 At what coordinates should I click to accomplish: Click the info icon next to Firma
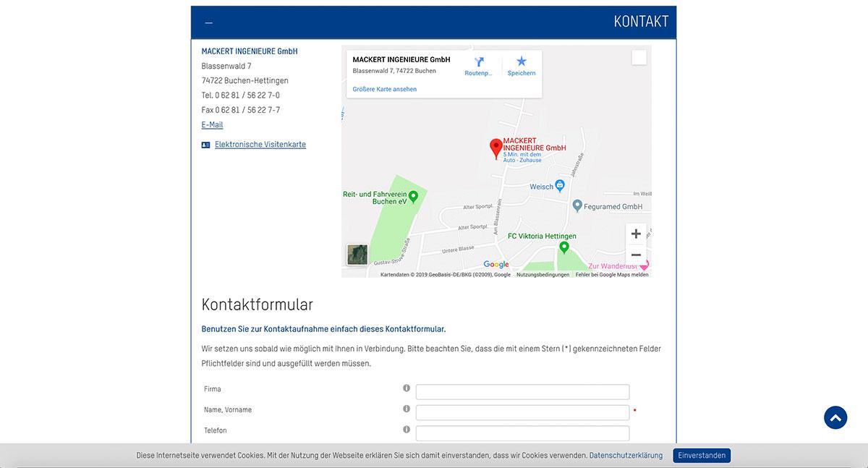coord(407,388)
